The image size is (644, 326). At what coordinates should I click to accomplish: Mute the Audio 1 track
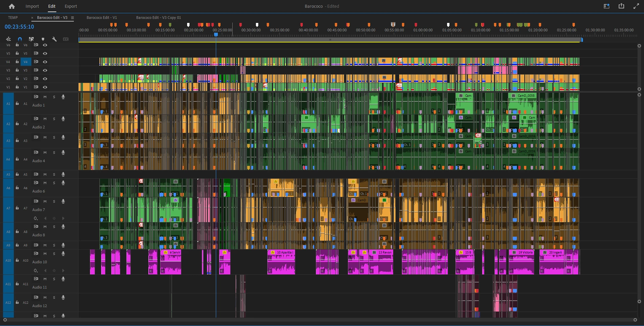[45, 97]
